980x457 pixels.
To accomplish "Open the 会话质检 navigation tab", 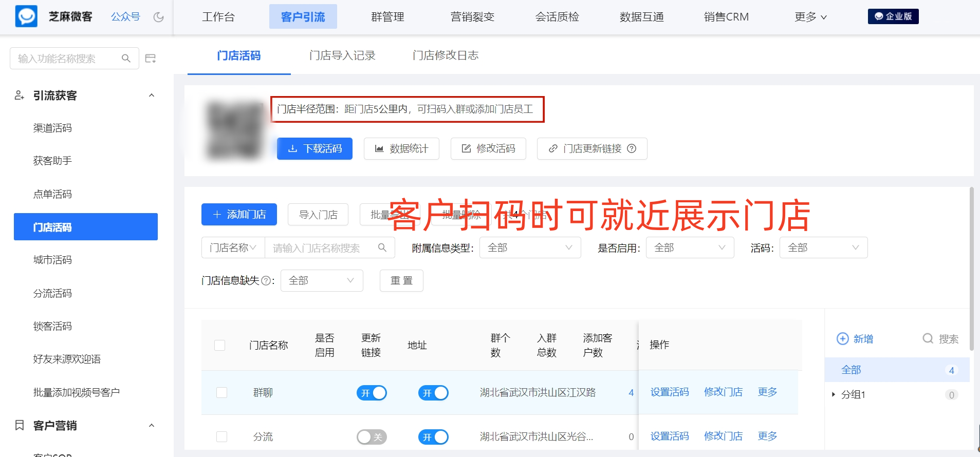I will point(557,17).
